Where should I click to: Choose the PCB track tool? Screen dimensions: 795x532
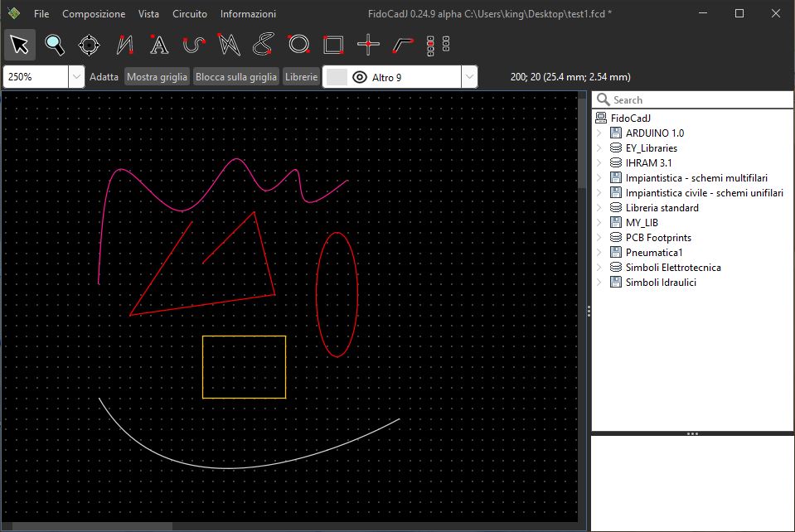coord(403,45)
